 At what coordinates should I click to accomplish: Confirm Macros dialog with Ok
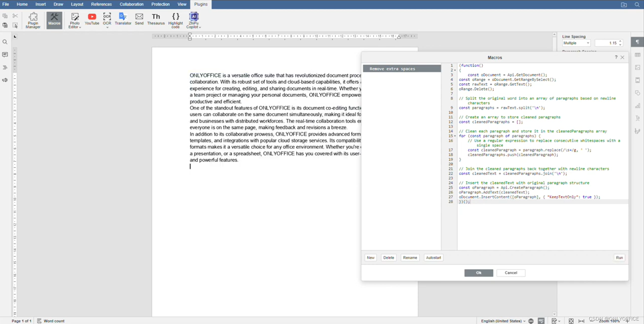point(479,273)
